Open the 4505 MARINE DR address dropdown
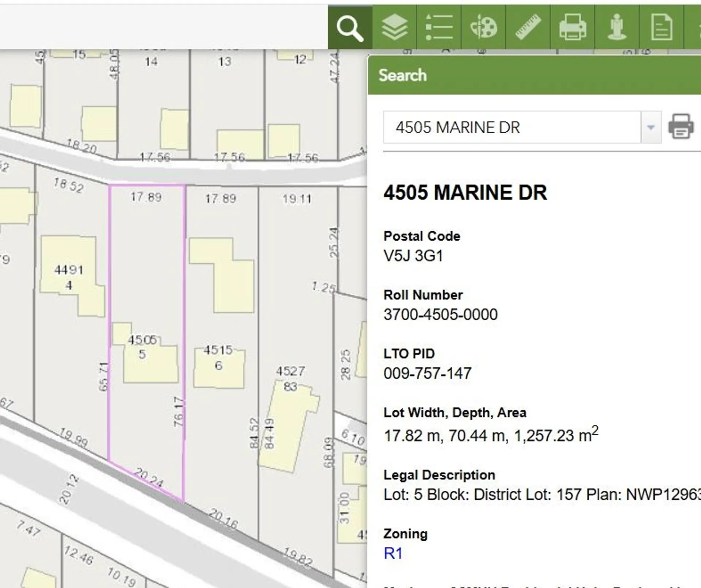This screenshot has height=588, width=701. pos(511,127)
